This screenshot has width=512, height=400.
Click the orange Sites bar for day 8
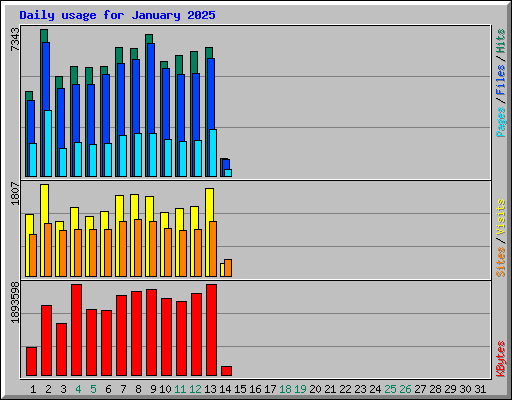coord(138,248)
